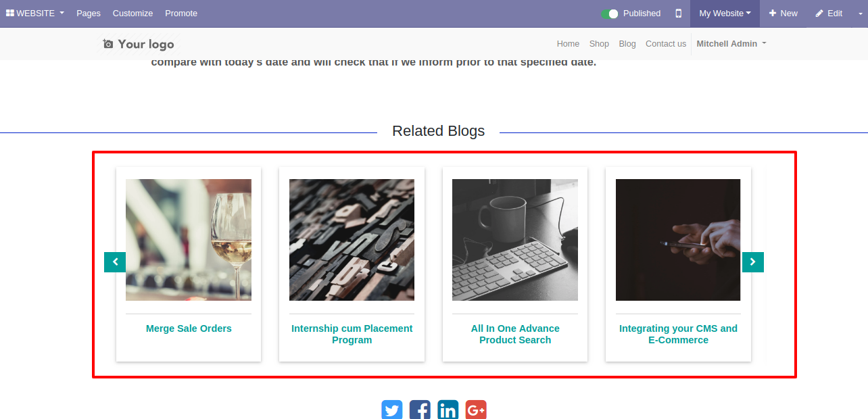
Task: Go to the Shop page
Action: [599, 44]
